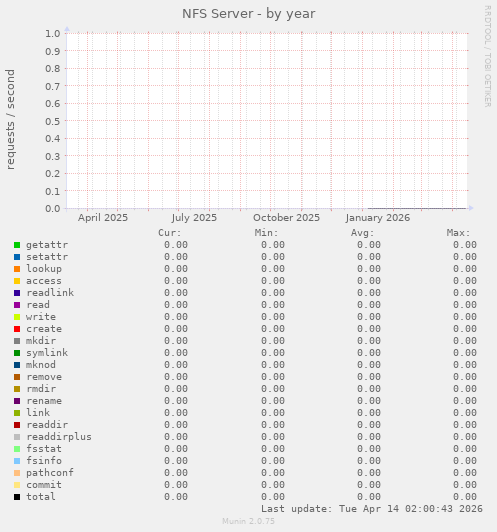Click the purple read legend swatch
Screen dimensions: 497x532
pos(17,305)
